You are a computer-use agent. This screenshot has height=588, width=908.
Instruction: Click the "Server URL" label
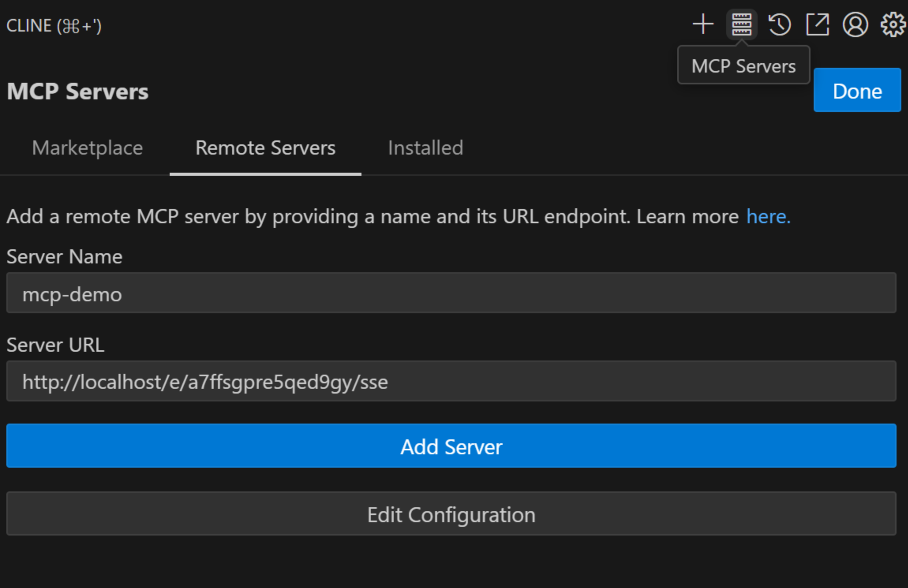(x=56, y=345)
